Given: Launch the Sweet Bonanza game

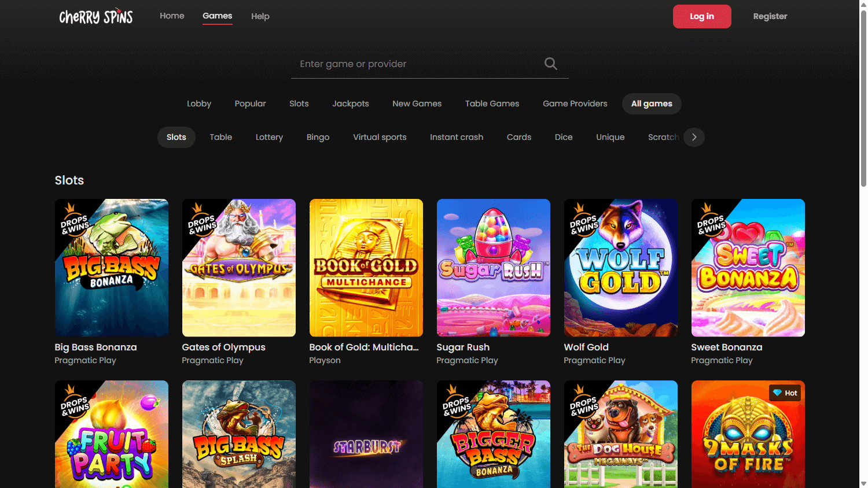Looking at the screenshot, I should coord(748,267).
